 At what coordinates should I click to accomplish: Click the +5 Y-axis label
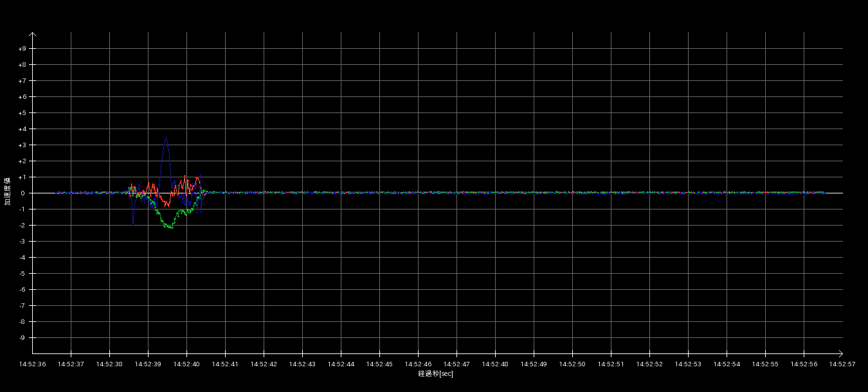(x=22, y=113)
